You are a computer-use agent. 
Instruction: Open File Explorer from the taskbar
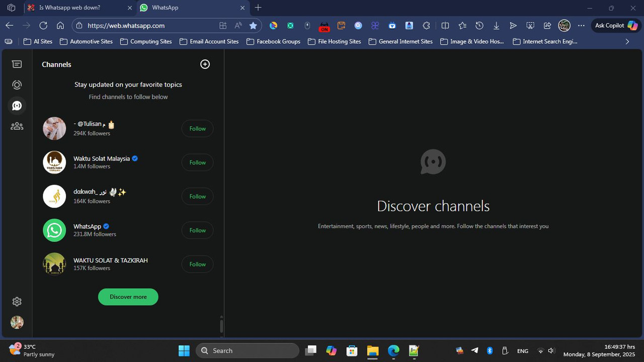click(372, 350)
